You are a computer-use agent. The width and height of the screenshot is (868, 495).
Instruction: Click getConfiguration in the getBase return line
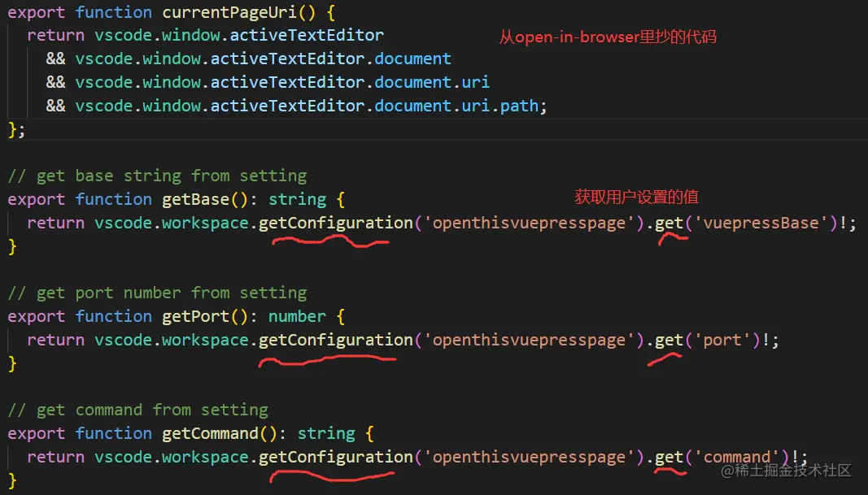pyautogui.click(x=336, y=223)
